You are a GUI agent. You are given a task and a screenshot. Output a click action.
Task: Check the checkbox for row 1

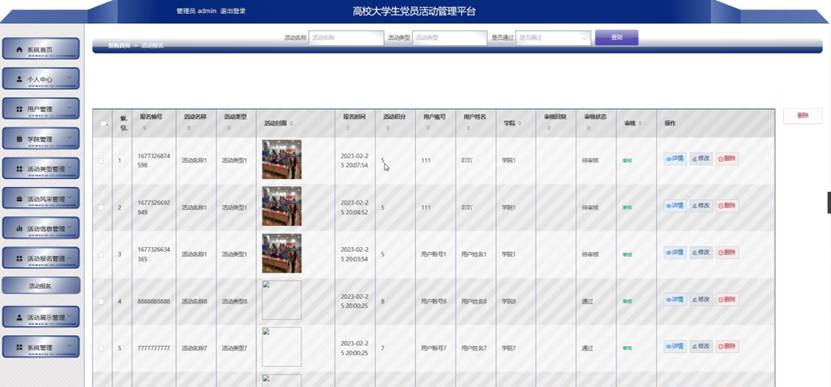coord(102,160)
